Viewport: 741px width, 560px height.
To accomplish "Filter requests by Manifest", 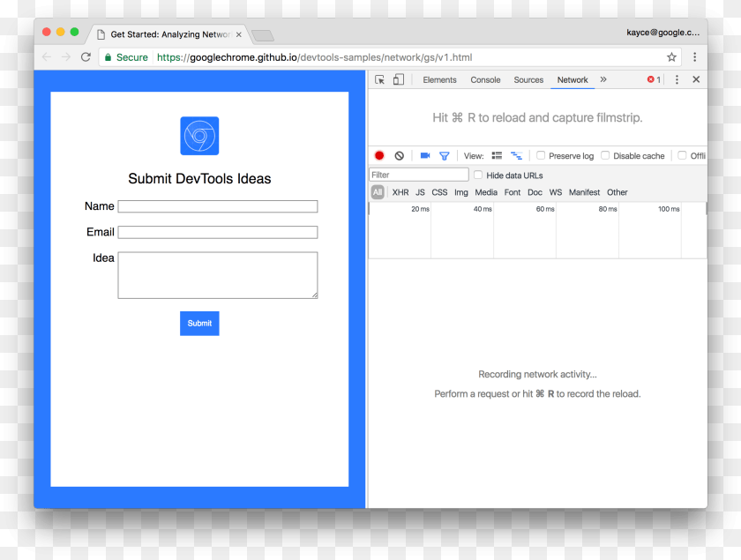I will tap(584, 192).
